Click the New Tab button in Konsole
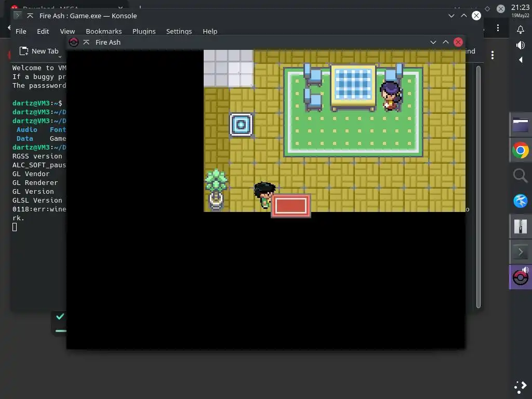The width and height of the screenshot is (532, 399). tap(38, 51)
